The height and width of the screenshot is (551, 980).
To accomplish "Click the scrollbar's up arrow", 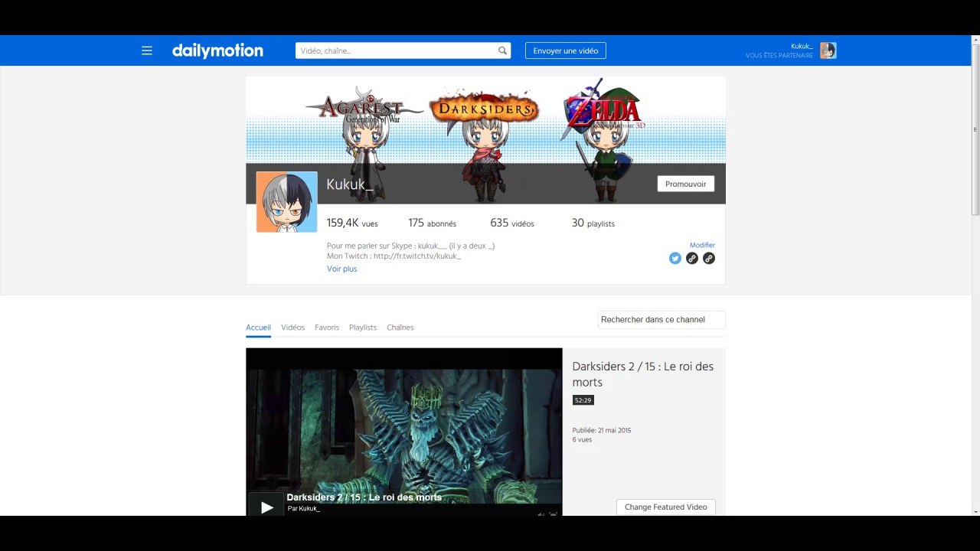I will coord(975,40).
